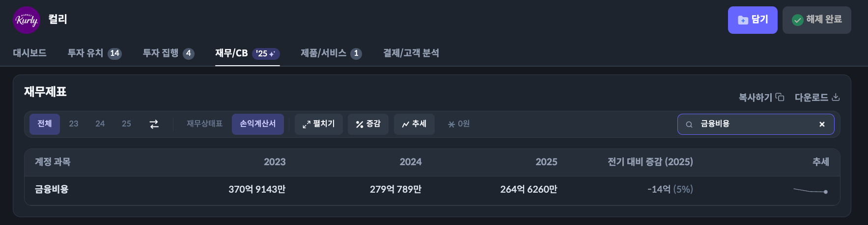Click the download icon next to 다운로드
Viewport: 868px width, 225px height.
836,97
